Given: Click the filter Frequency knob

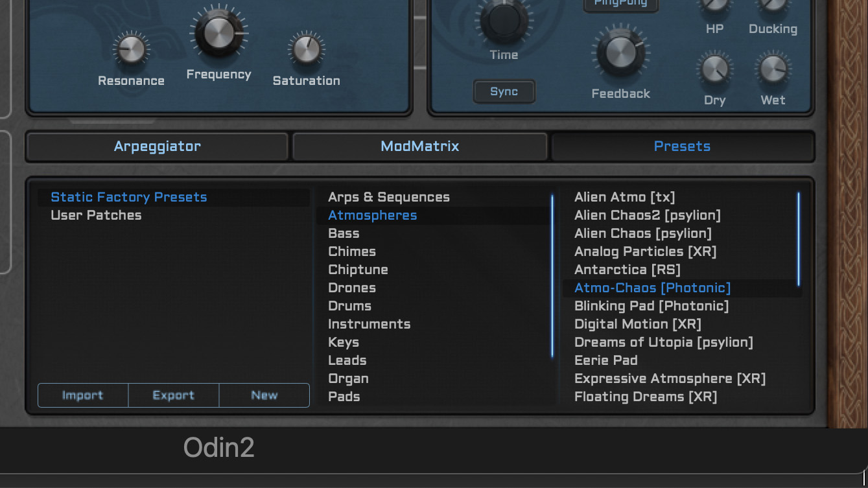Looking at the screenshot, I should 218,33.
